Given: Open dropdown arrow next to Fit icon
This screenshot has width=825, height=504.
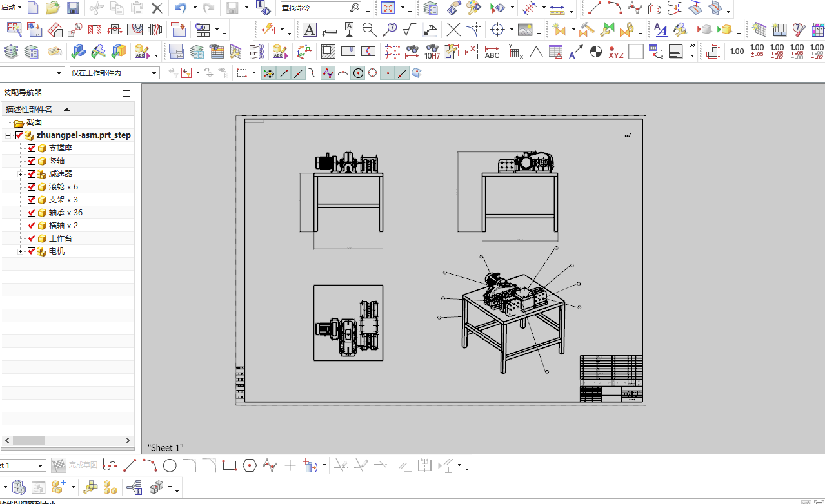Looking at the screenshot, I should click(x=403, y=8).
